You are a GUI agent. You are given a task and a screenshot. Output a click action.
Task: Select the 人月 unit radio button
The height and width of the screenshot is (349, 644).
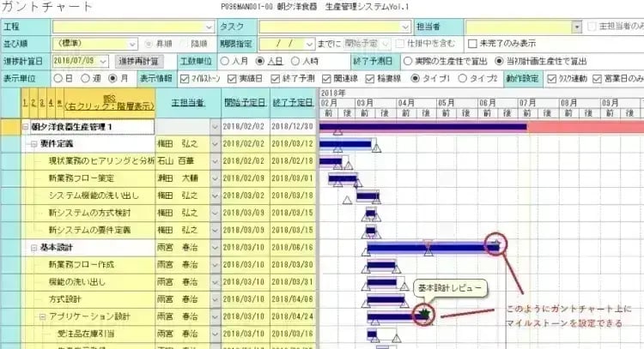click(x=225, y=61)
